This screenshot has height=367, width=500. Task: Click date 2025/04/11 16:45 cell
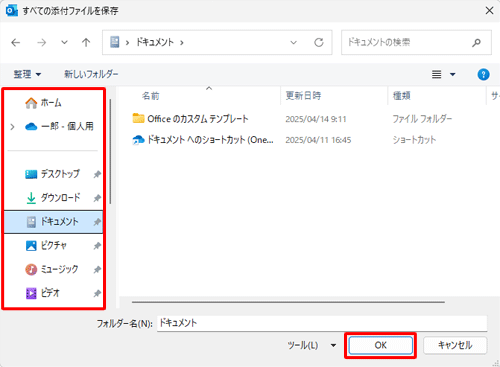tap(318, 140)
